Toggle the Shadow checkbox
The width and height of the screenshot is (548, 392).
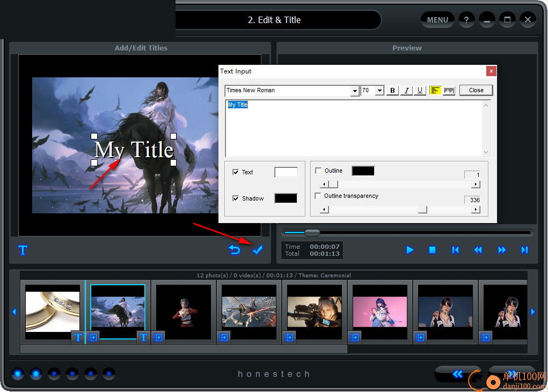point(236,198)
